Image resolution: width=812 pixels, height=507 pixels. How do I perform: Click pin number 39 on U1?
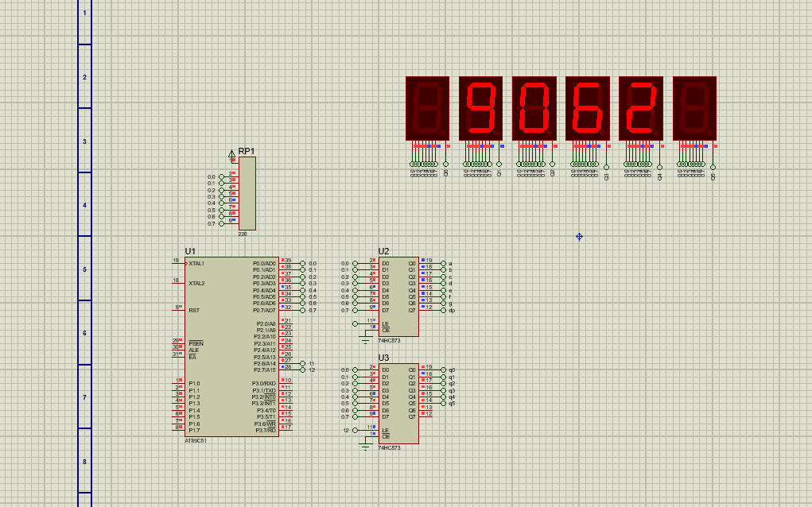click(288, 260)
